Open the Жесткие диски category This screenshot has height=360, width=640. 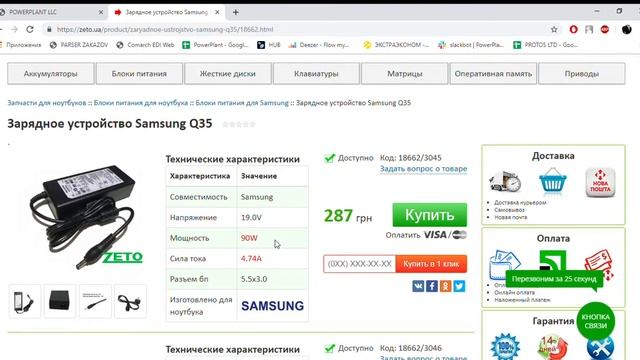227,73
